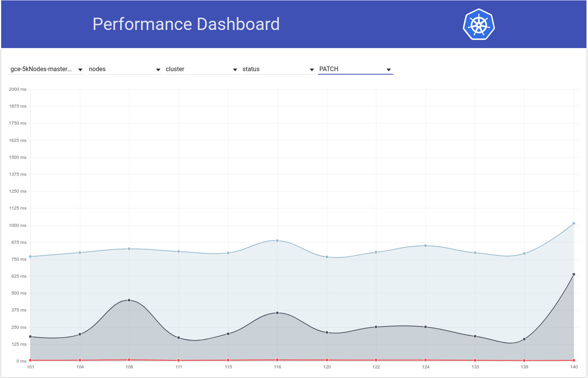
Task: Click the Kubernetes logo in the header
Action: click(479, 24)
